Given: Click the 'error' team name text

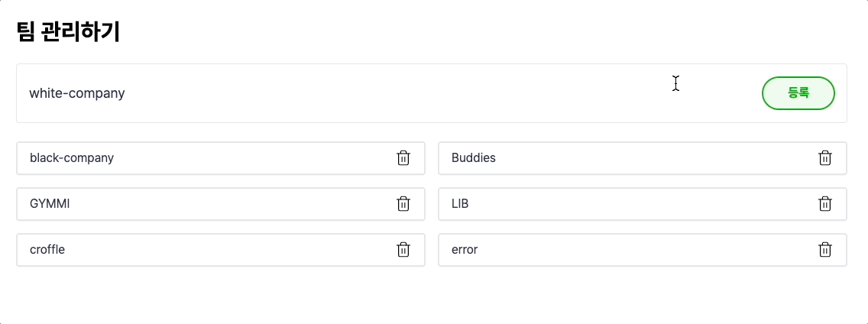Looking at the screenshot, I should coord(465,250).
